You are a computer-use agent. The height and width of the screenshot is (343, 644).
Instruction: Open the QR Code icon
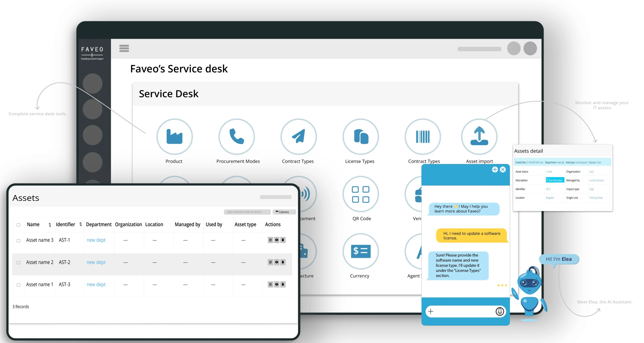[360, 194]
